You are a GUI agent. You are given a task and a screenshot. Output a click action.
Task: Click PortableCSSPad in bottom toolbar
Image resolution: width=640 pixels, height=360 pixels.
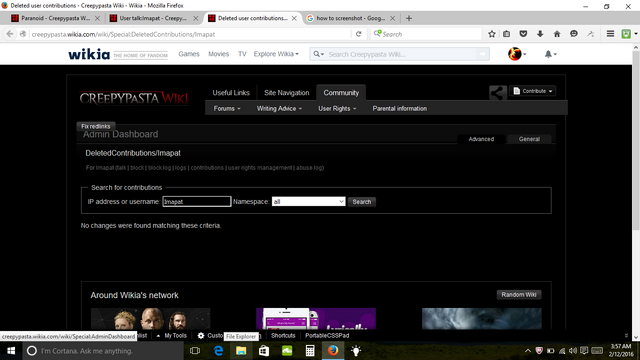(x=327, y=336)
